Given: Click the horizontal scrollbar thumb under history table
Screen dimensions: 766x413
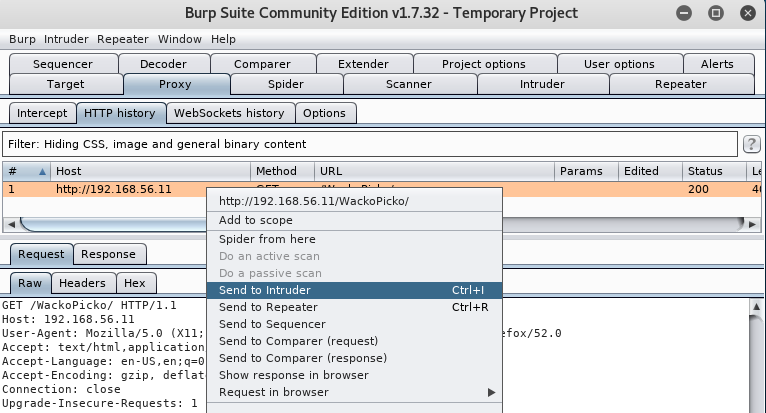Looking at the screenshot, I should point(114,224).
